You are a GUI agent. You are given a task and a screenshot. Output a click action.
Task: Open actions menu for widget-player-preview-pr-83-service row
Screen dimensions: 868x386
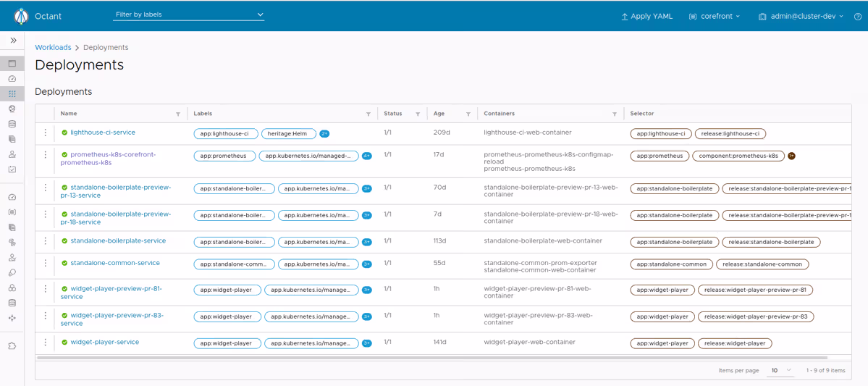point(46,316)
